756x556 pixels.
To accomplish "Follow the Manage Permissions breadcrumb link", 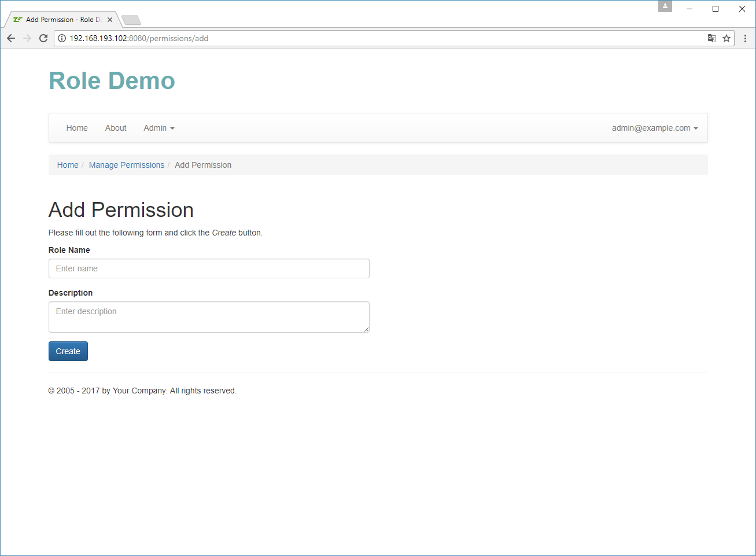I will click(x=127, y=165).
